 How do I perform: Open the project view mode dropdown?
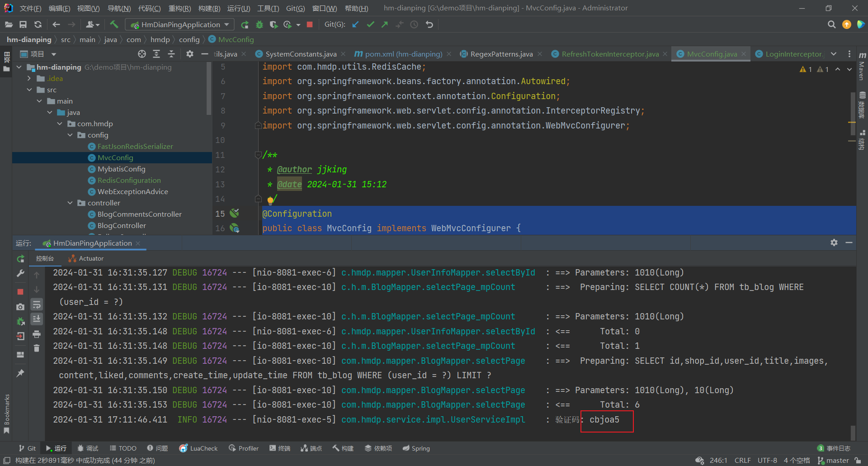pyautogui.click(x=54, y=54)
